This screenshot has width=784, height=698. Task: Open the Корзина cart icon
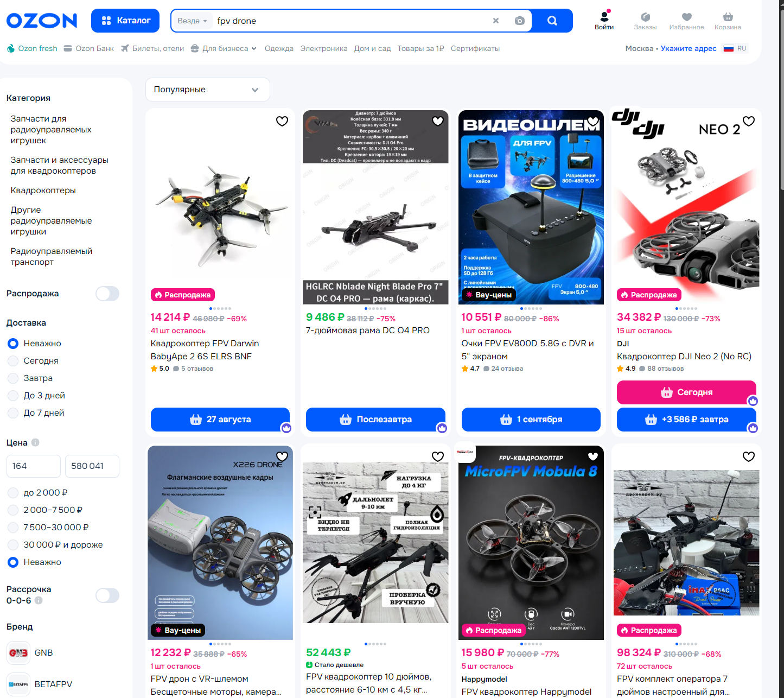click(x=728, y=21)
